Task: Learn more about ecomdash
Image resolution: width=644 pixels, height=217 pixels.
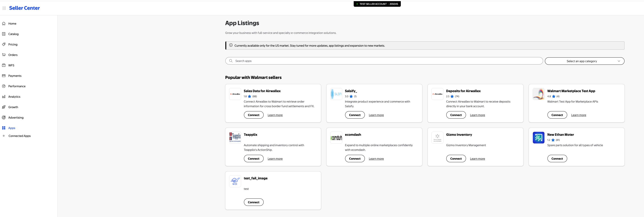Action: pyautogui.click(x=376, y=159)
